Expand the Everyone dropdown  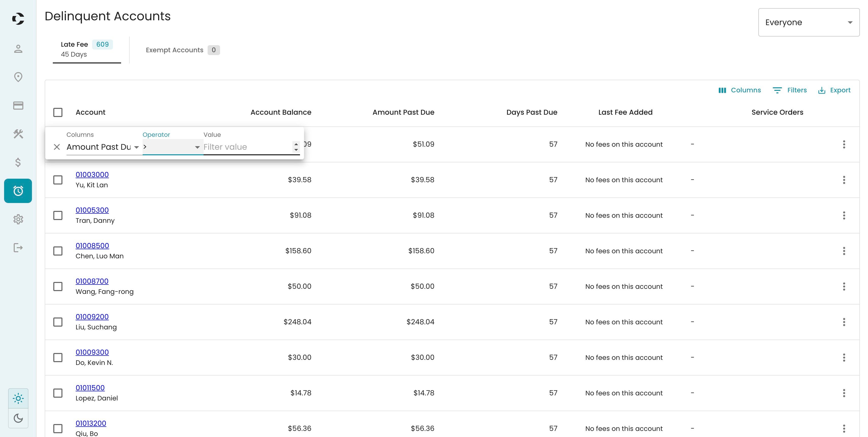point(809,22)
